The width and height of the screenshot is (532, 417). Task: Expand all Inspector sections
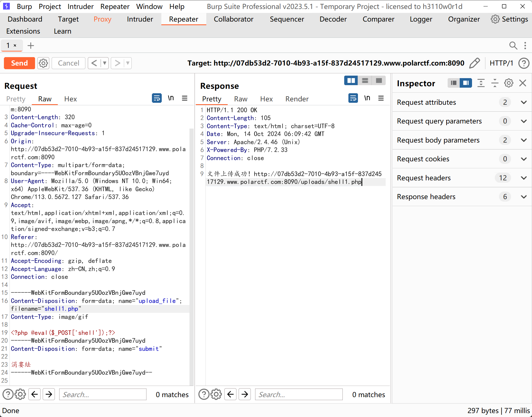click(x=481, y=83)
